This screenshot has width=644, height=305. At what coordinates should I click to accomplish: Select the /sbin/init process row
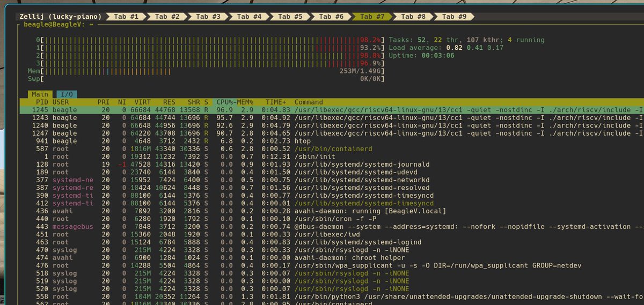click(332, 157)
